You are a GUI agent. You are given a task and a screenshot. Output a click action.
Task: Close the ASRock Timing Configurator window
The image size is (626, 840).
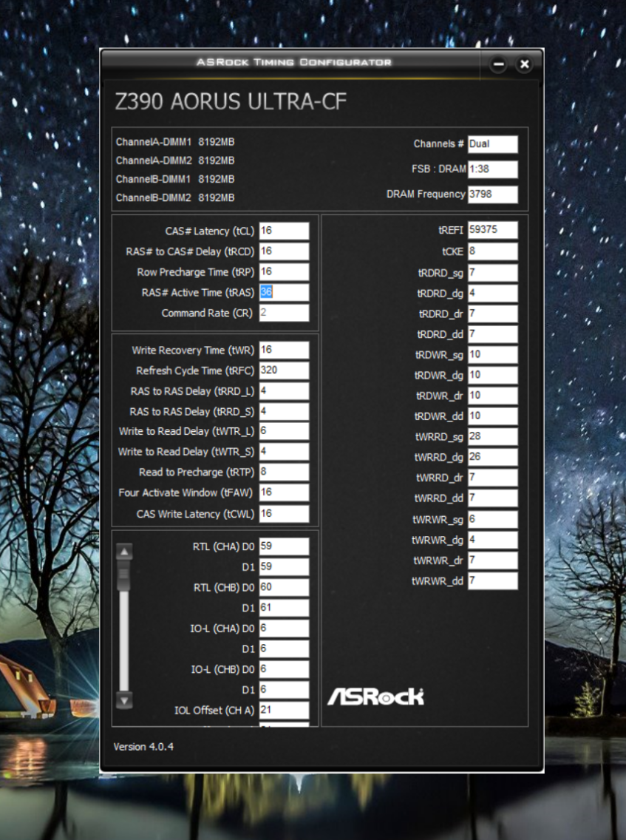click(x=524, y=64)
